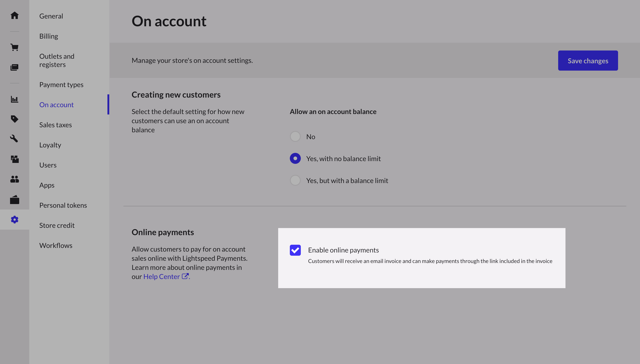Open the Payment types settings menu item
Image resolution: width=640 pixels, height=364 pixels.
[x=61, y=85]
